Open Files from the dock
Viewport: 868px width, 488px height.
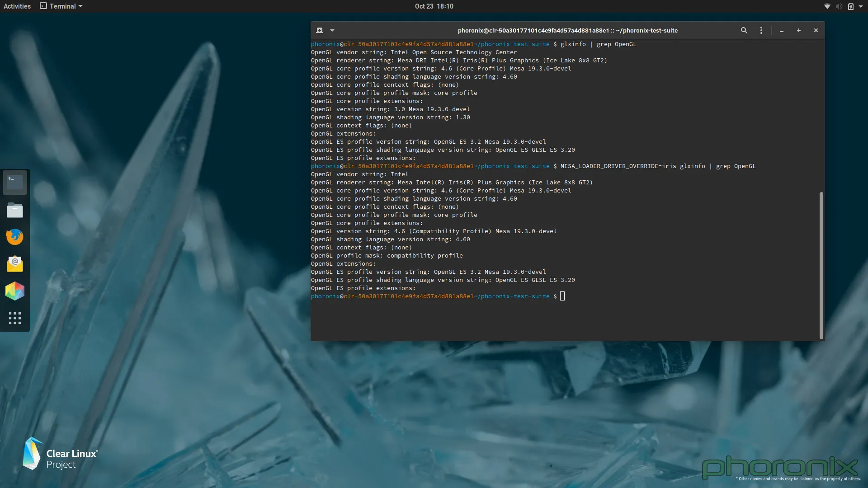15,210
